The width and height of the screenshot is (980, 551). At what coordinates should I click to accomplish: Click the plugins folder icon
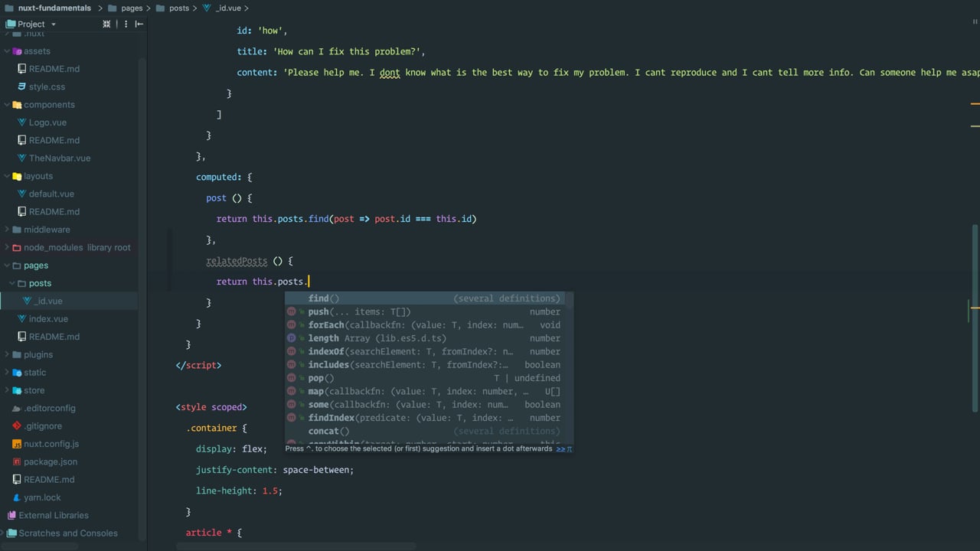pyautogui.click(x=17, y=354)
